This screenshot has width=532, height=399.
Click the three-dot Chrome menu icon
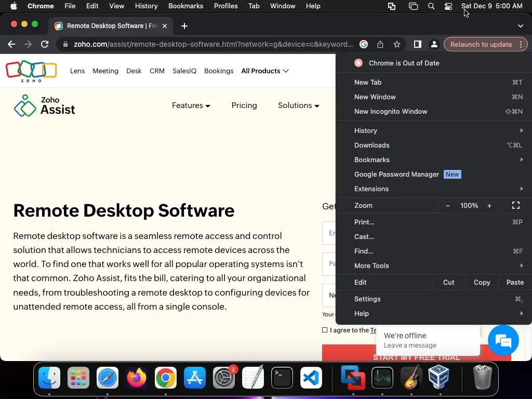point(521,45)
